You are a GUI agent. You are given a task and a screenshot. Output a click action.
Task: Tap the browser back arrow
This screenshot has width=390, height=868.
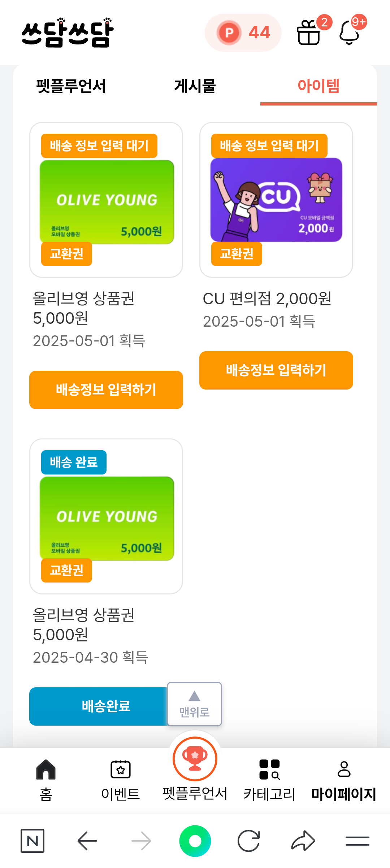pyautogui.click(x=87, y=841)
